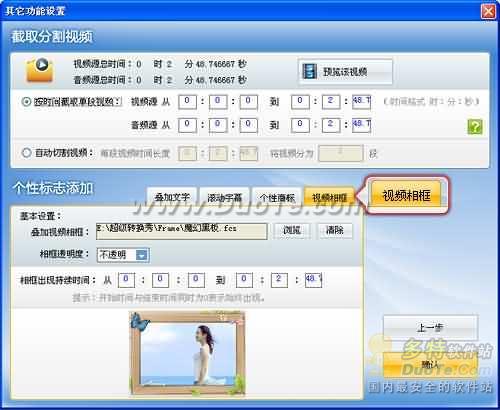Viewport: 500px width, 410px height.
Task: Click the dropdown arrow next to 不透明
Action: [x=142, y=255]
